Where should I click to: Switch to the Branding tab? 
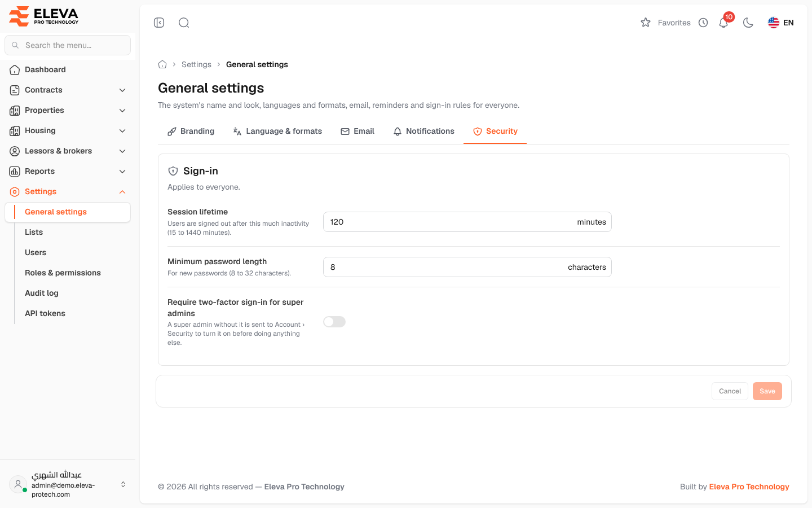click(191, 132)
